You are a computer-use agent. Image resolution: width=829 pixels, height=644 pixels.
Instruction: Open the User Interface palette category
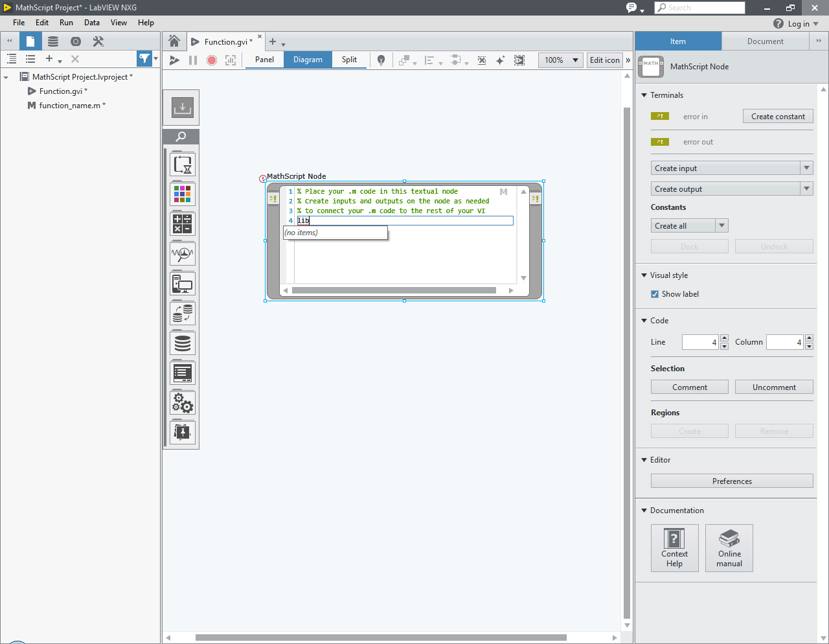pos(183,373)
